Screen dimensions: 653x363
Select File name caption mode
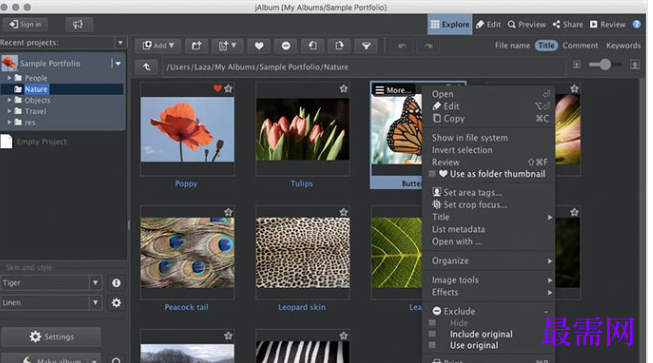[x=512, y=45]
